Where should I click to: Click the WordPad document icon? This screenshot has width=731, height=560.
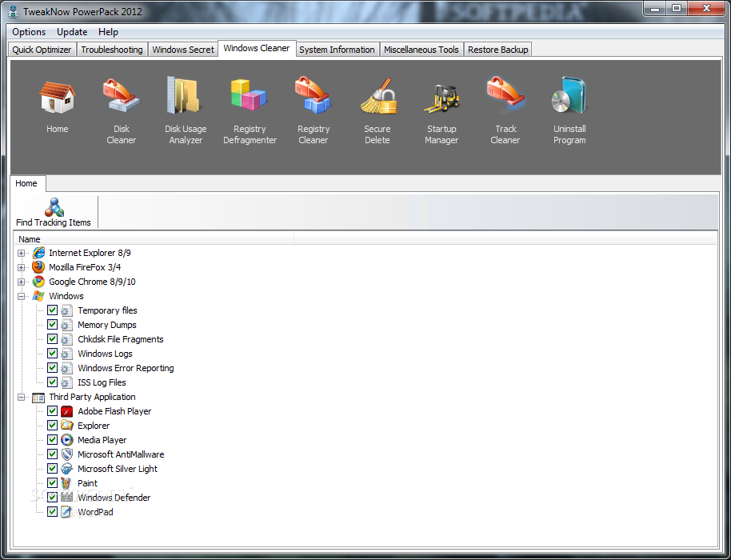click(x=67, y=512)
